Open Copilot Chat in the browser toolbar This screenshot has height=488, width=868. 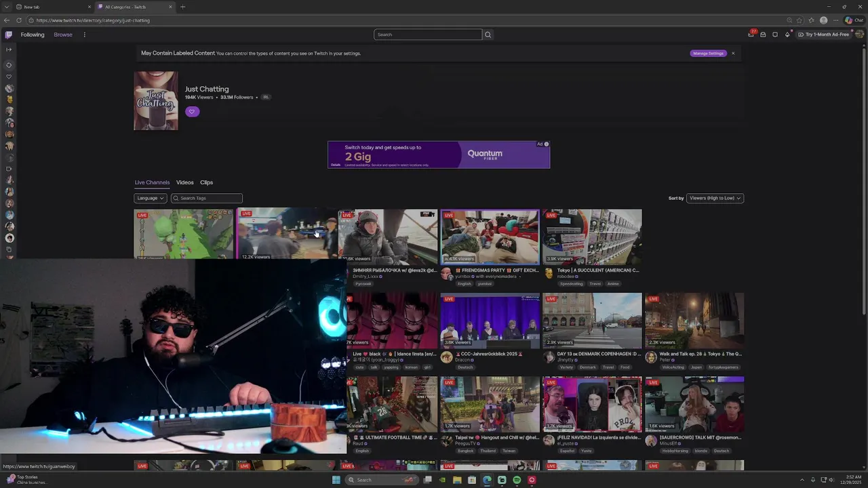(x=854, y=20)
